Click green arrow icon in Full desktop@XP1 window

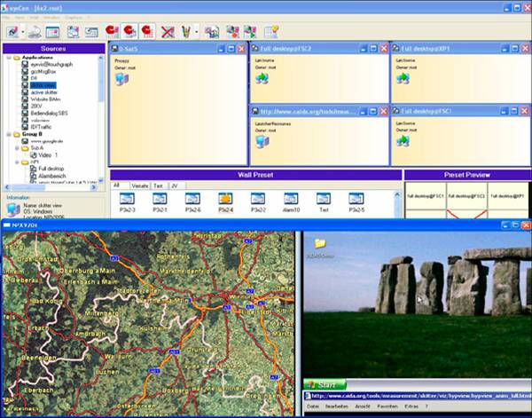(x=403, y=78)
